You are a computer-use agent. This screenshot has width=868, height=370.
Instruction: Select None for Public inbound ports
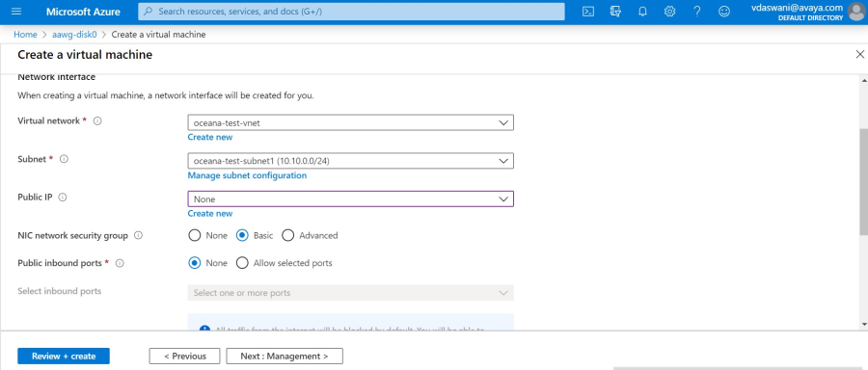(194, 263)
